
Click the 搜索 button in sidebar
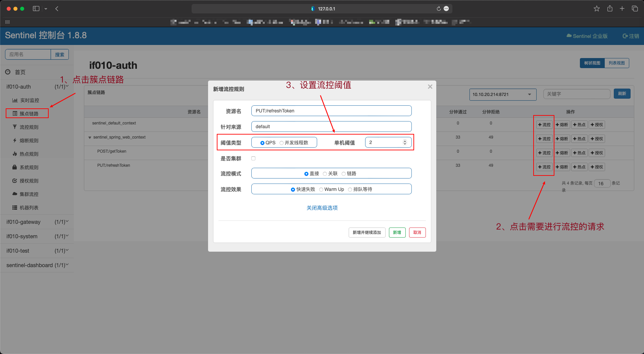(x=59, y=54)
